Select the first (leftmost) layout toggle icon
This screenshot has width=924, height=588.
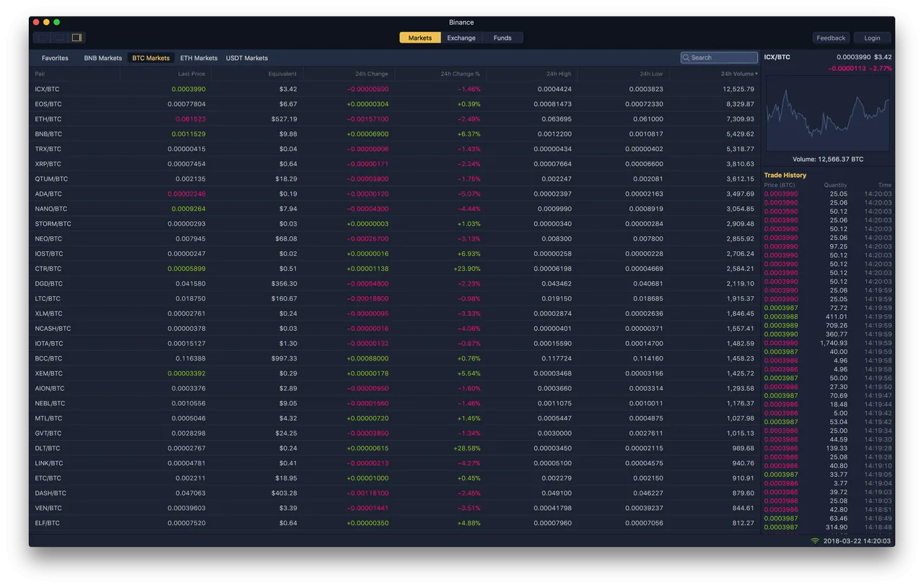click(x=42, y=38)
